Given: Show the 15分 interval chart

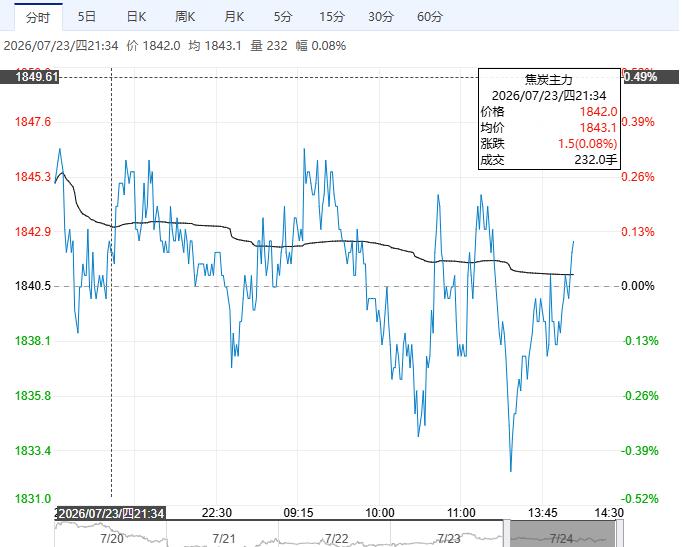Looking at the screenshot, I should [x=332, y=17].
